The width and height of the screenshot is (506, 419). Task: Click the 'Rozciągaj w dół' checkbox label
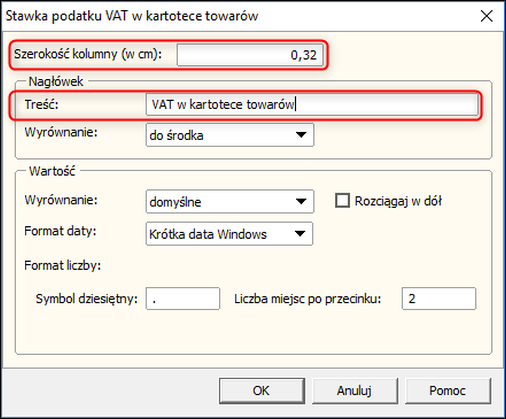click(398, 201)
